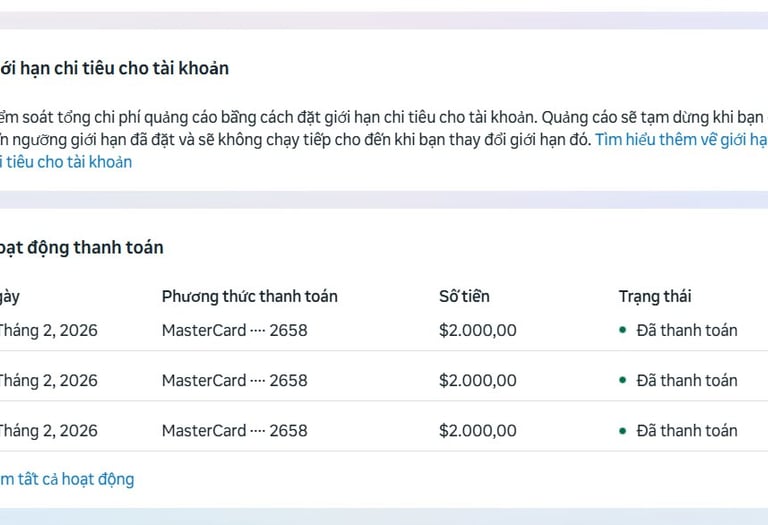
Task: Click the "Xem tất cả hoạt động" link
Action: coord(66,479)
